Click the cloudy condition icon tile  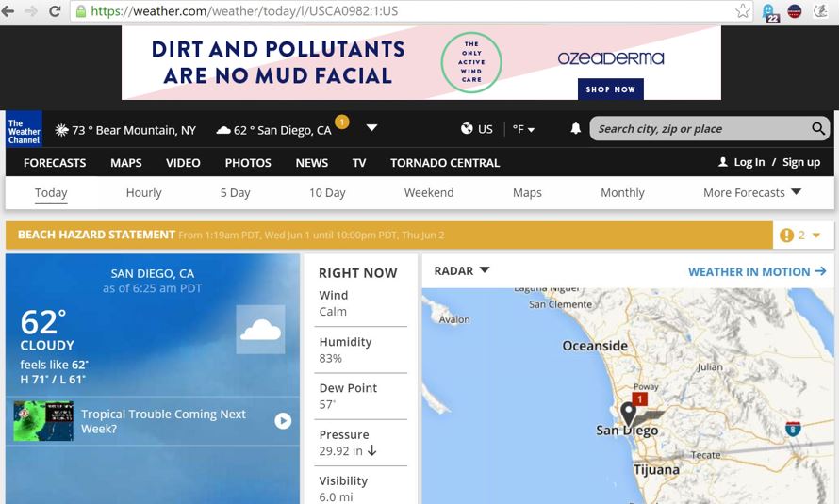[260, 330]
